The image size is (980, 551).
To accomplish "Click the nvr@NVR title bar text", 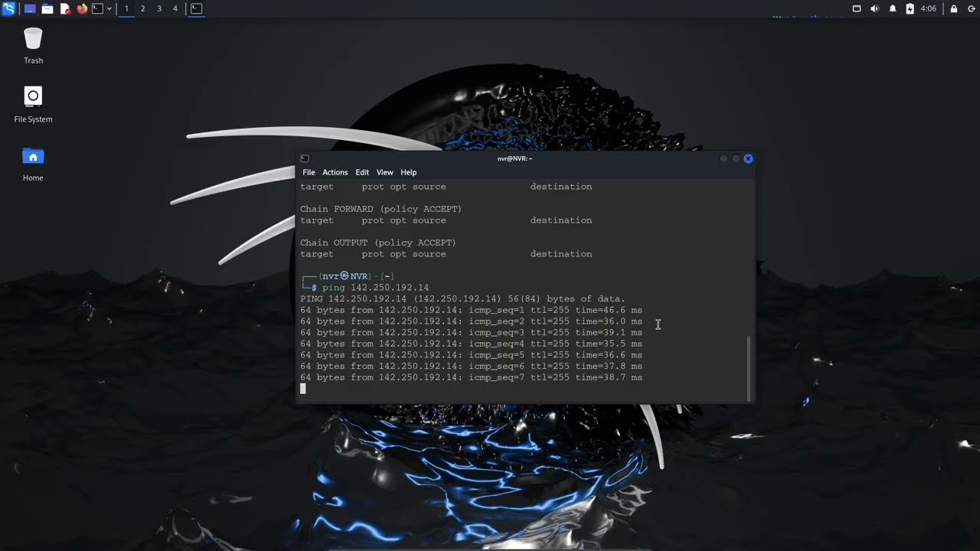I will click(514, 158).
